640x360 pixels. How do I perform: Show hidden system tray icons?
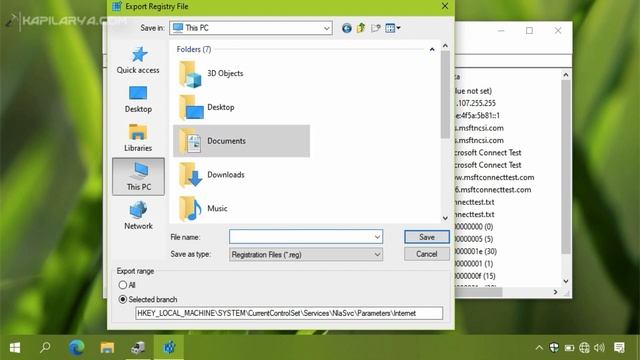539,348
